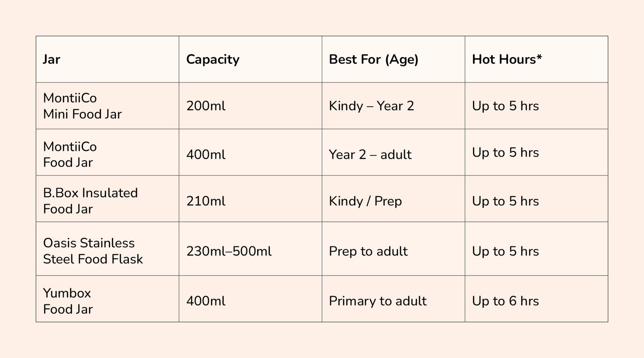Click the Jar column header
This screenshot has width=644, height=358.
(x=107, y=59)
